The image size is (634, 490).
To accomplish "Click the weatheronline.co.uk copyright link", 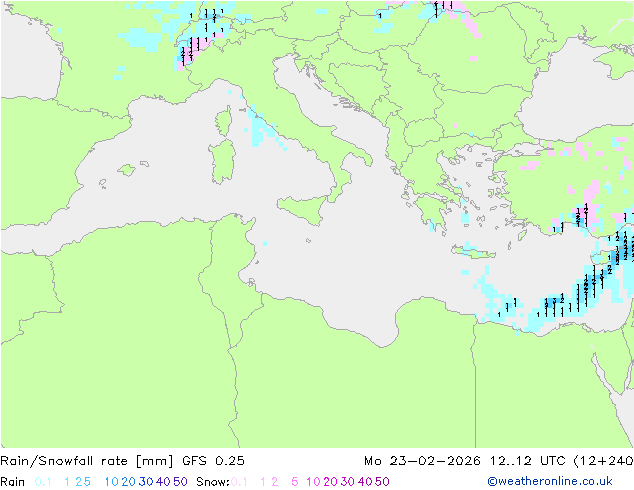I will pos(550,482).
